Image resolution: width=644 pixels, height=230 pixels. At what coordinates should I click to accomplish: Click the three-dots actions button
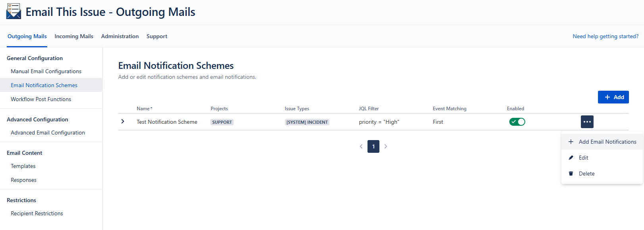(587, 122)
